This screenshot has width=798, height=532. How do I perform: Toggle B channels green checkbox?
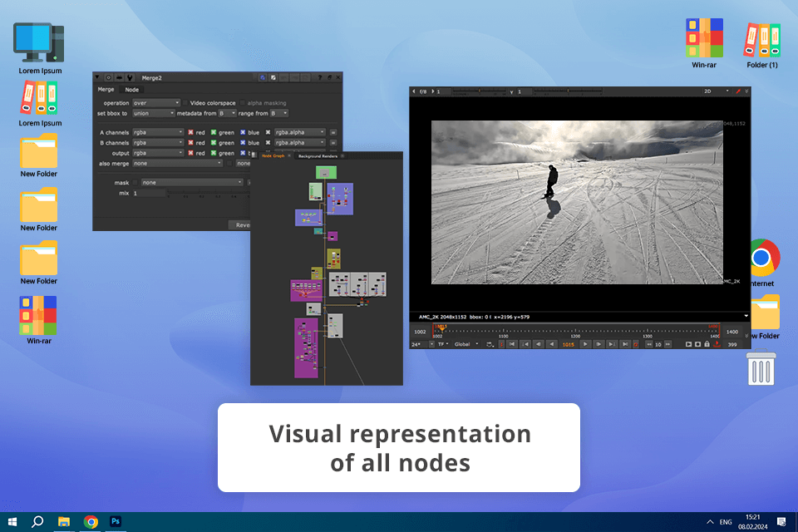click(x=214, y=142)
